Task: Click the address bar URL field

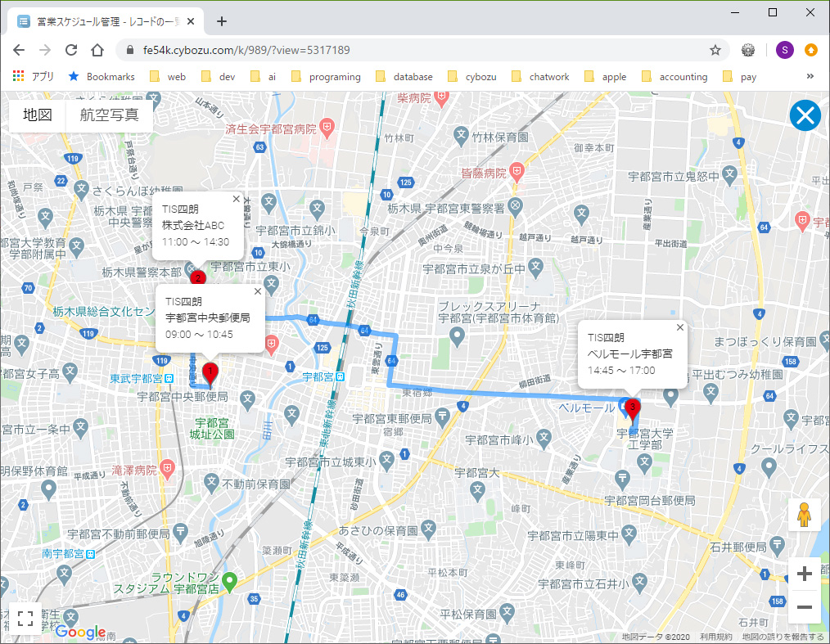Action: (409, 50)
